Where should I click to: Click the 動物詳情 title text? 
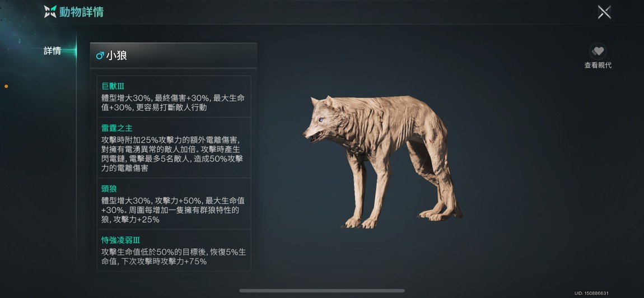81,12
